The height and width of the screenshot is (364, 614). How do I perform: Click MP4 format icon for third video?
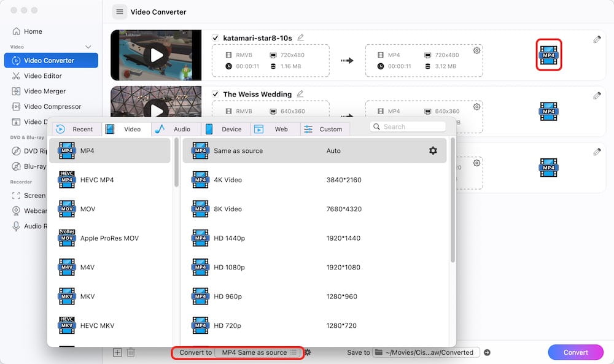[x=548, y=168]
